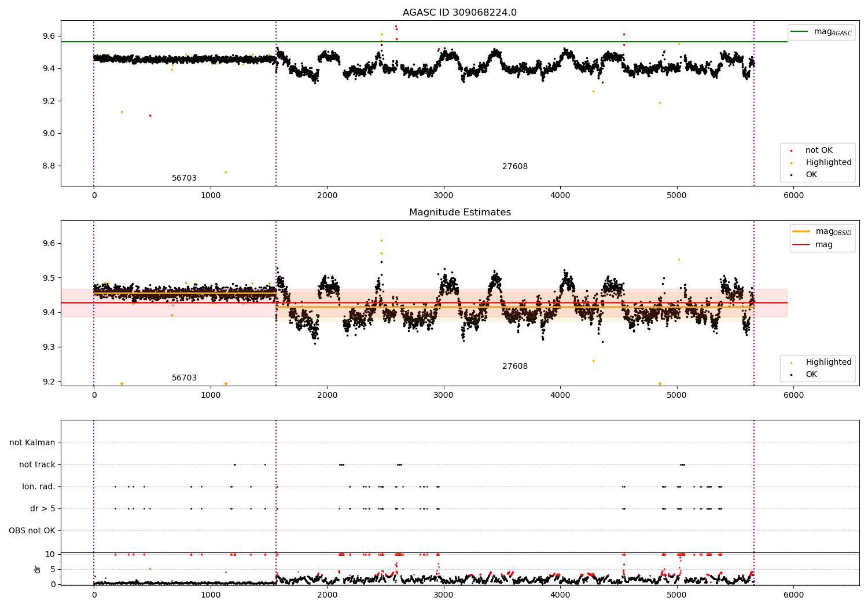Image resolution: width=868 pixels, height=608 pixels.
Task: Click obsid label 27608 in middle plot
Action: click(x=514, y=367)
